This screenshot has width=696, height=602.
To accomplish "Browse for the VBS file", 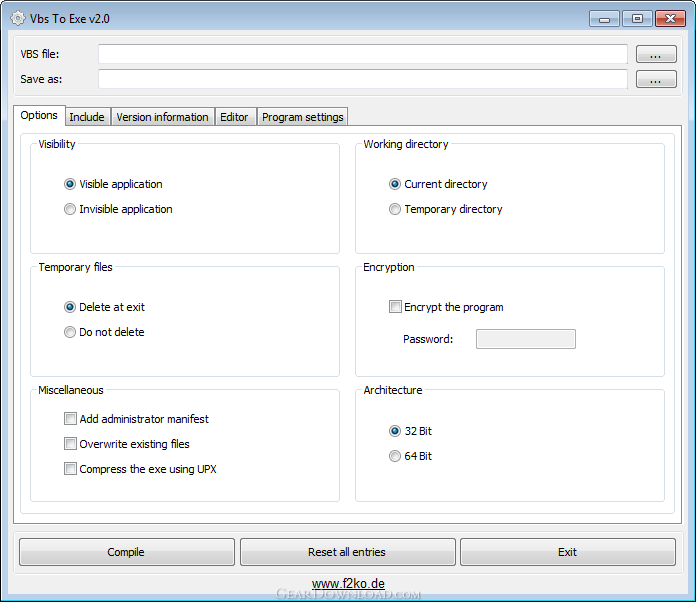I will [x=656, y=54].
